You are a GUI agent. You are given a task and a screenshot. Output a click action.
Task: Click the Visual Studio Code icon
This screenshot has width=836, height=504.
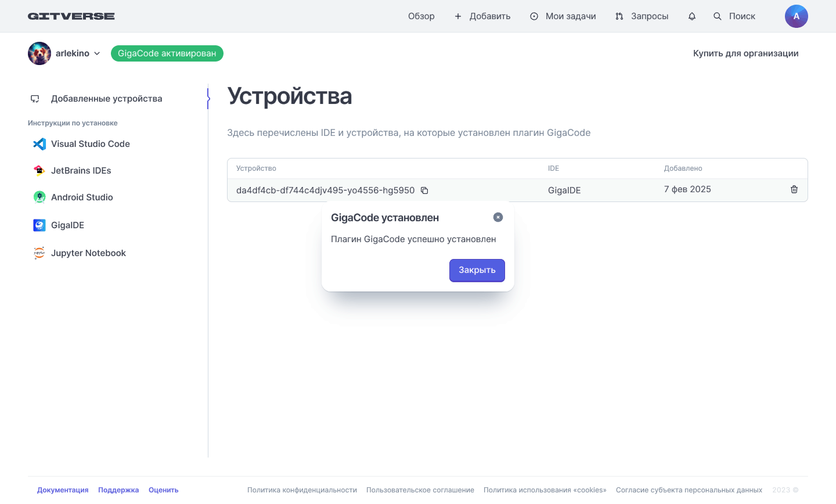(39, 144)
